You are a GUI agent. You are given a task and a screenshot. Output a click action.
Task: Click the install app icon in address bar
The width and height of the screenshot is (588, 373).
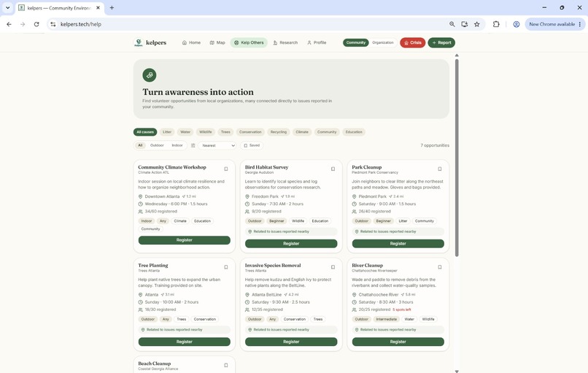(x=465, y=24)
